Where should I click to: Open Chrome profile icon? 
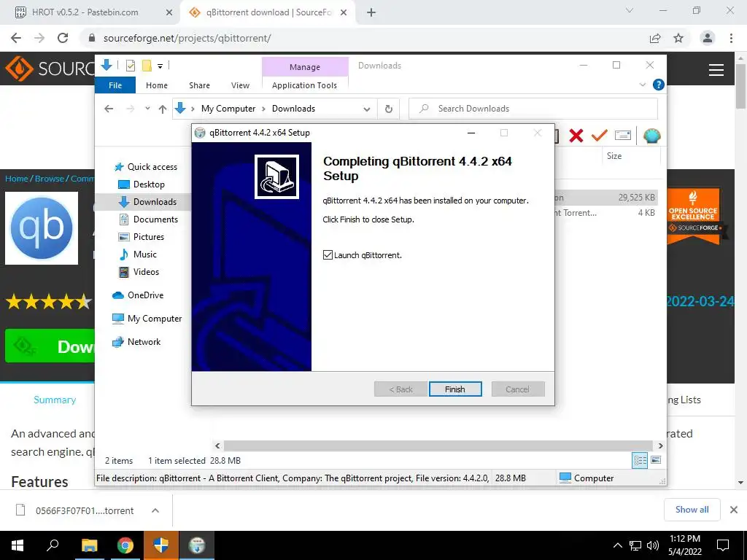pyautogui.click(x=708, y=38)
